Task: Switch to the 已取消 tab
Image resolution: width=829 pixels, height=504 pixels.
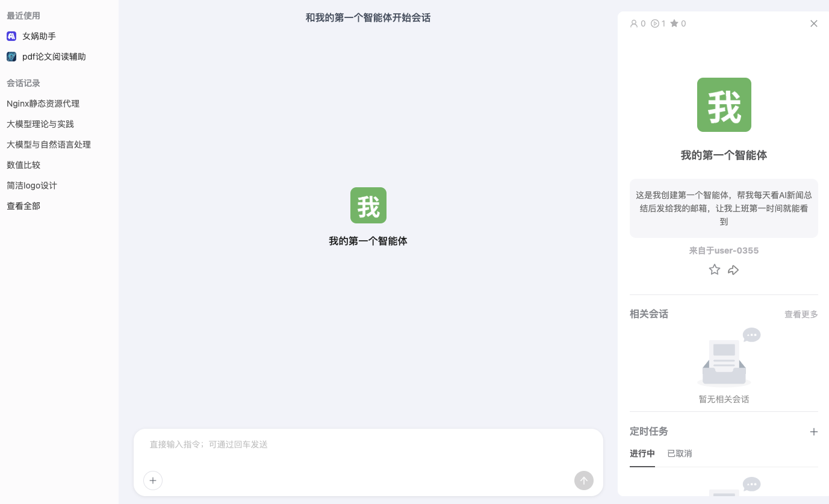Action: tap(679, 453)
